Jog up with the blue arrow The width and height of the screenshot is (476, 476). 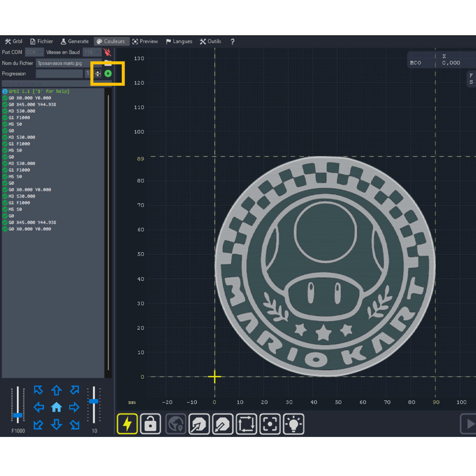57,390
